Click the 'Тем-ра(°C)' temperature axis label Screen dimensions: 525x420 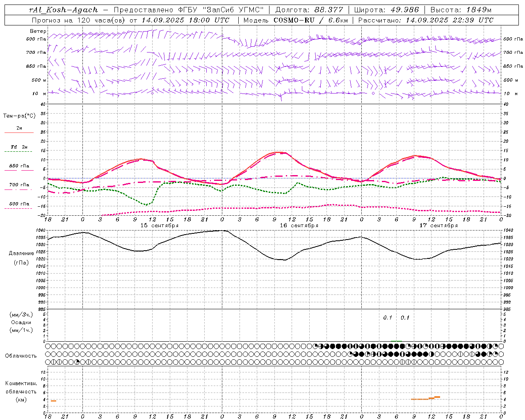point(19,116)
